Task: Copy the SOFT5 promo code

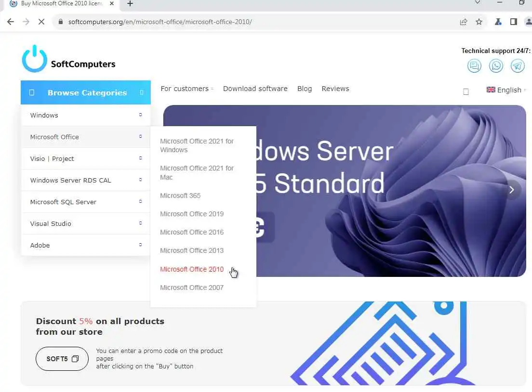Action: (62, 358)
